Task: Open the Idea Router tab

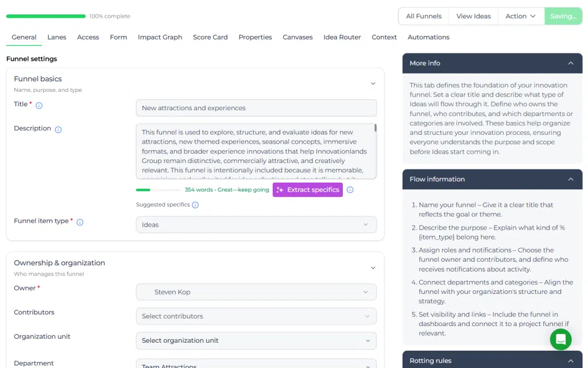Action: coord(342,37)
